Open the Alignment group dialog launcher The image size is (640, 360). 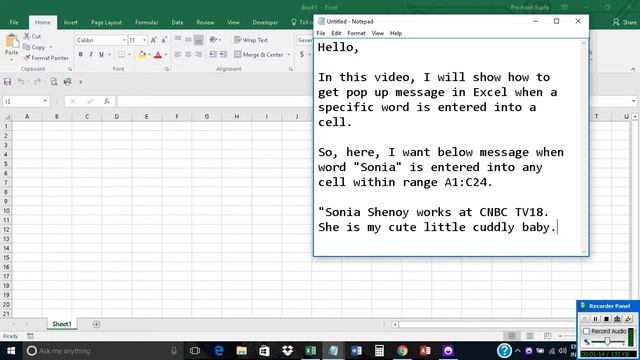coord(291,69)
